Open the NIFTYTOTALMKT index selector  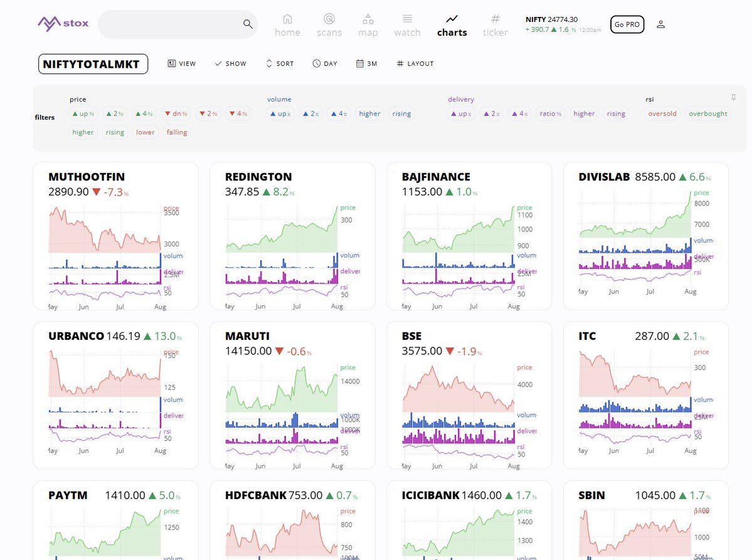tap(93, 64)
